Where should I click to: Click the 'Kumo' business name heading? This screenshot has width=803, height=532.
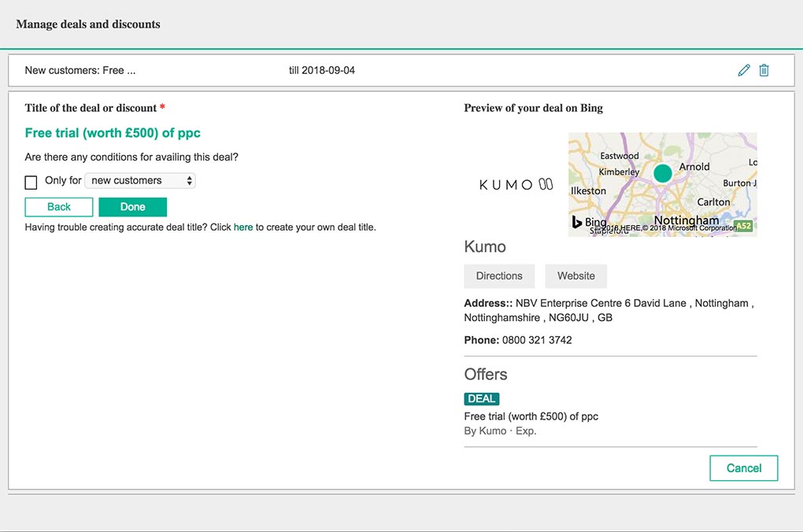485,247
